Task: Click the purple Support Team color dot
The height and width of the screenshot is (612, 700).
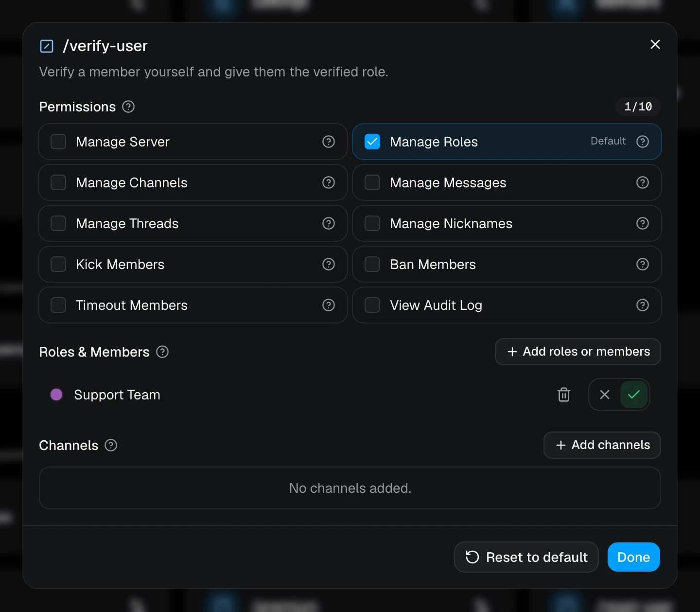Action: [56, 395]
